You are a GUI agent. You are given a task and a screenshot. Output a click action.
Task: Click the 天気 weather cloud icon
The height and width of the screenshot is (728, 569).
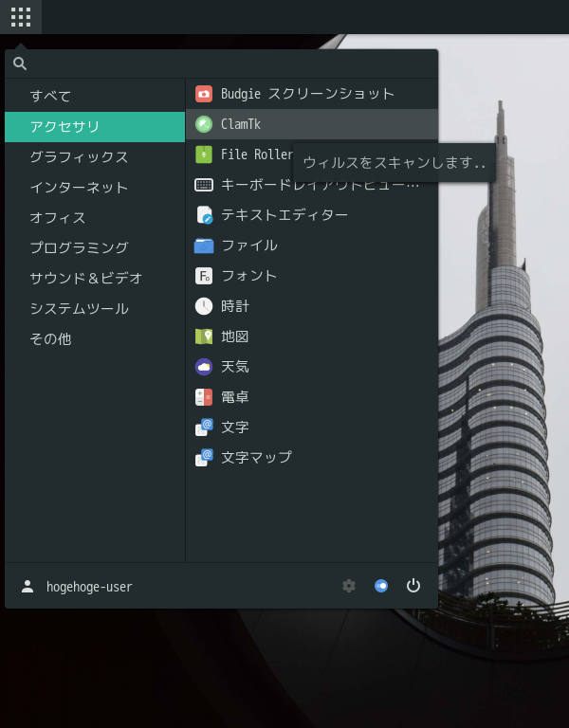(204, 367)
